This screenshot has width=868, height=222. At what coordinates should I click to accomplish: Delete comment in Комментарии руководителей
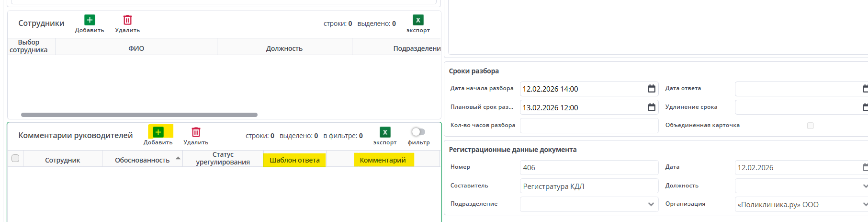point(196,136)
